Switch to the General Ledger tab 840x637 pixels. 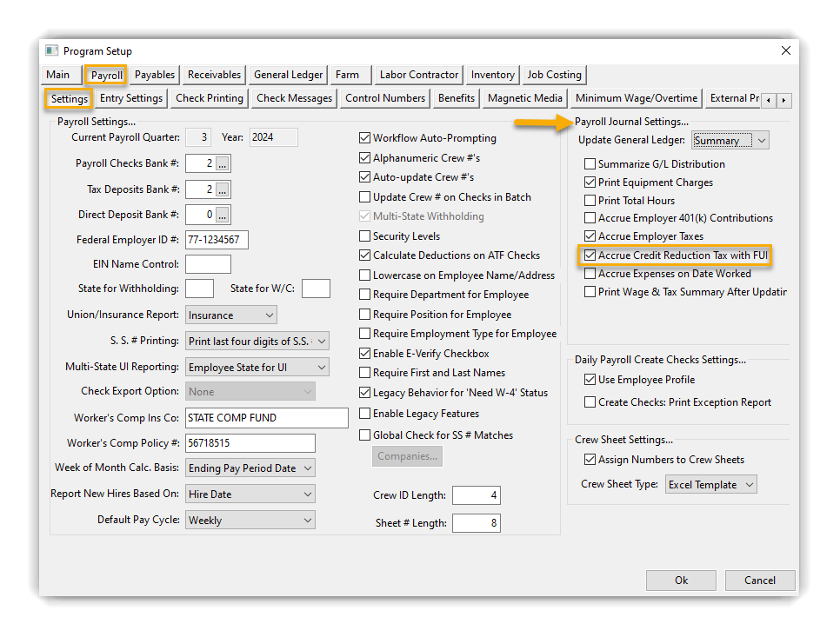tap(289, 75)
